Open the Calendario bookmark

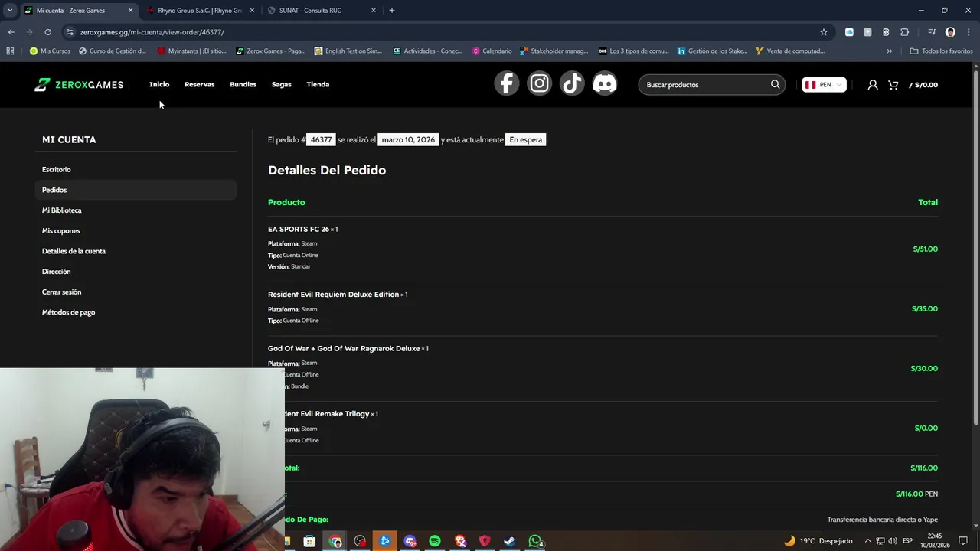[492, 51]
